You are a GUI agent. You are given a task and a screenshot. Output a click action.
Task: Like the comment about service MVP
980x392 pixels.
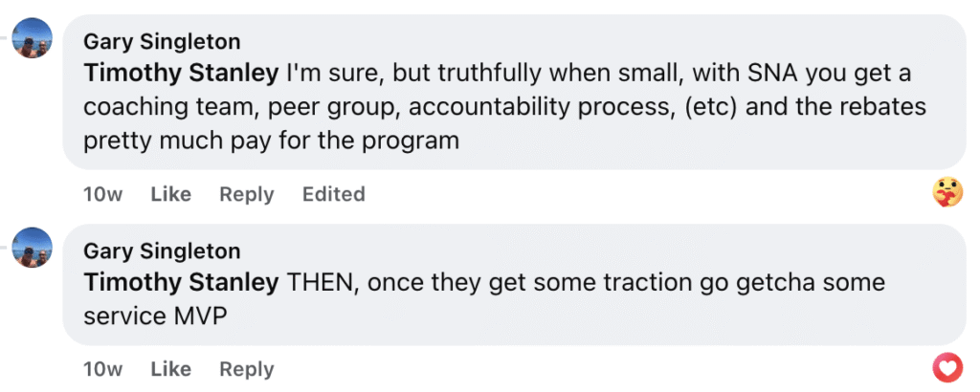click(x=171, y=369)
